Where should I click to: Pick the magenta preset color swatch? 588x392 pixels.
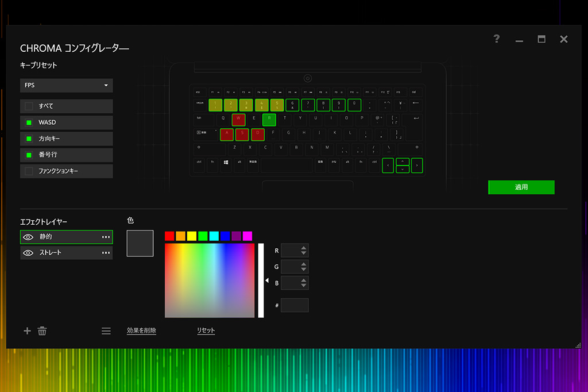[x=247, y=236]
